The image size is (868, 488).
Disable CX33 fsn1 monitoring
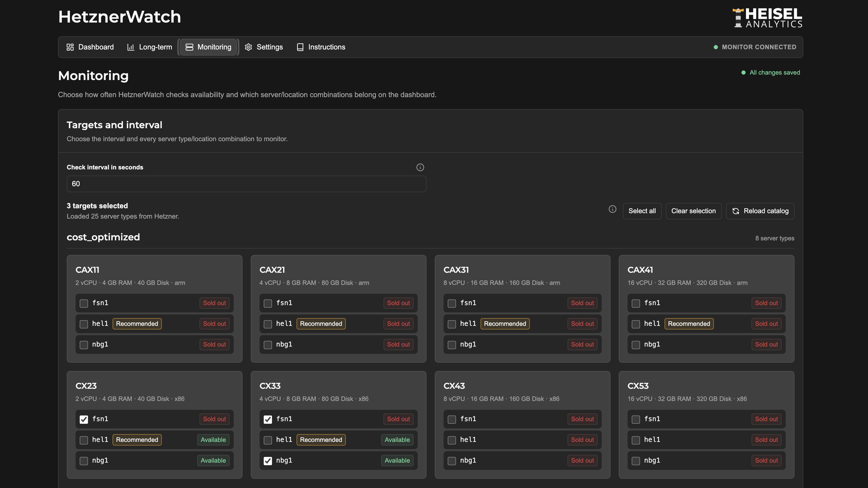(268, 420)
